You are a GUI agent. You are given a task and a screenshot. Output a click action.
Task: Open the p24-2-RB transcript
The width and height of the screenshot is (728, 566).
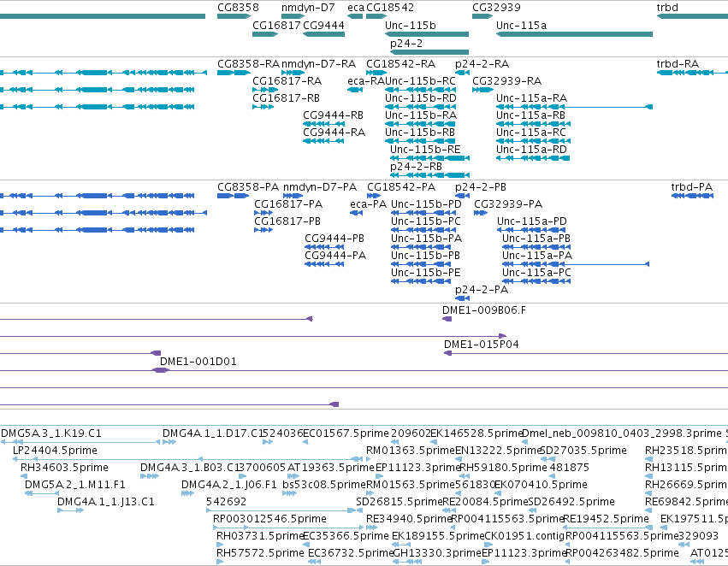tap(429, 175)
